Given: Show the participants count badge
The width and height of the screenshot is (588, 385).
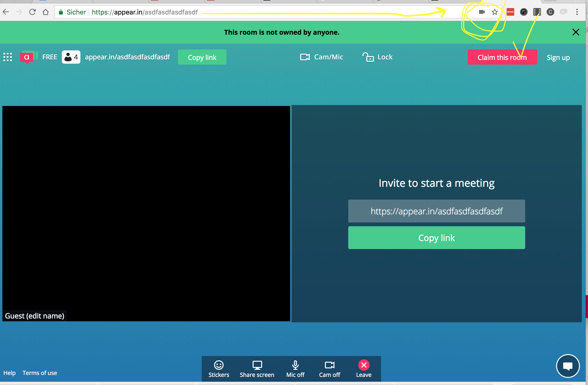Looking at the screenshot, I should click(71, 57).
